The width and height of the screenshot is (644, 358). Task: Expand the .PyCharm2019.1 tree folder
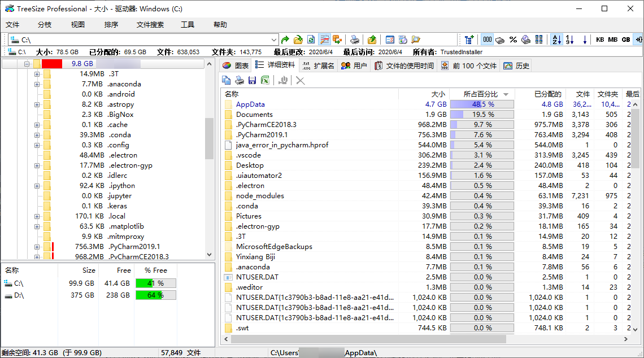[x=37, y=247]
